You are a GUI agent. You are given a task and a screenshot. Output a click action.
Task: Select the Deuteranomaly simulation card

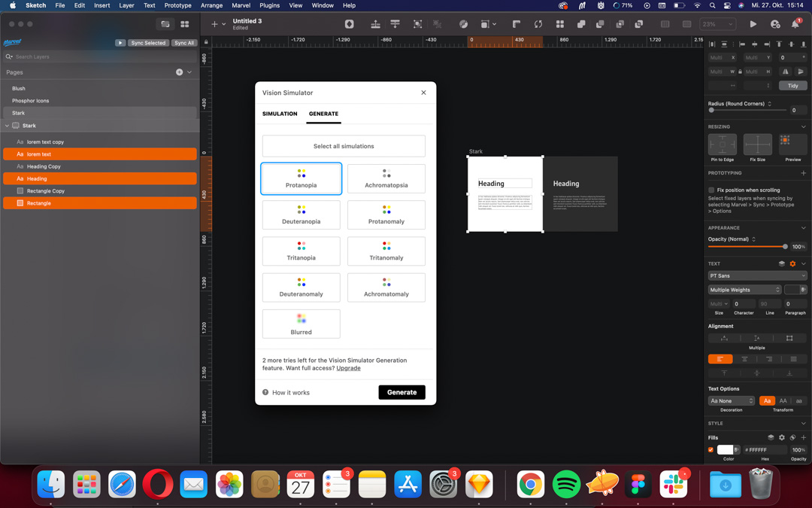(x=301, y=287)
